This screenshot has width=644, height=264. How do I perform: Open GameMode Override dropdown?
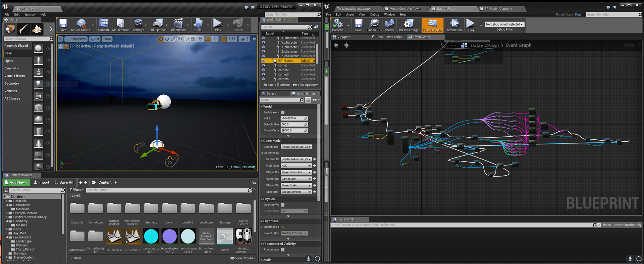(296, 147)
